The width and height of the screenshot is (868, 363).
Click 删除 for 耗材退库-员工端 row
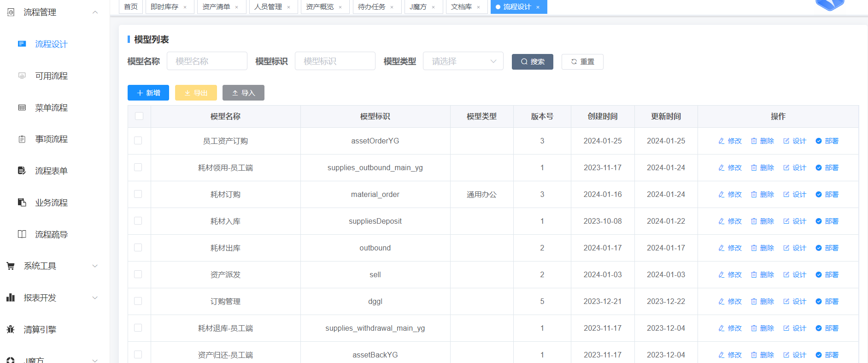762,328
